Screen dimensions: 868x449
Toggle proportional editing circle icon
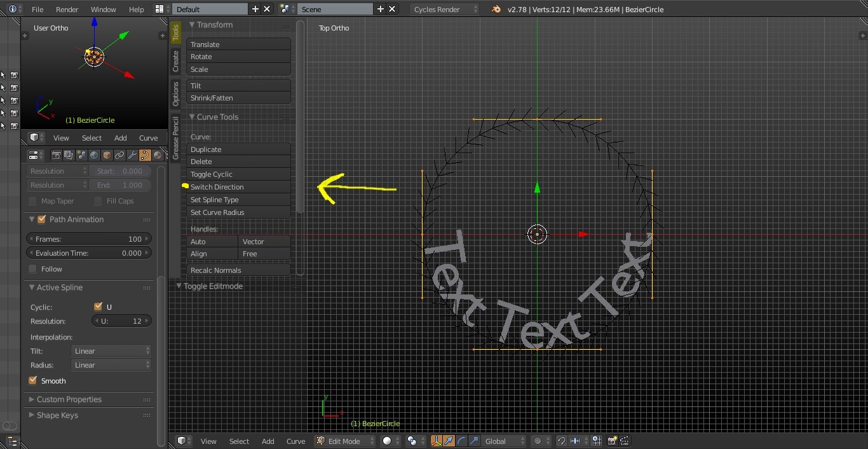[541, 441]
